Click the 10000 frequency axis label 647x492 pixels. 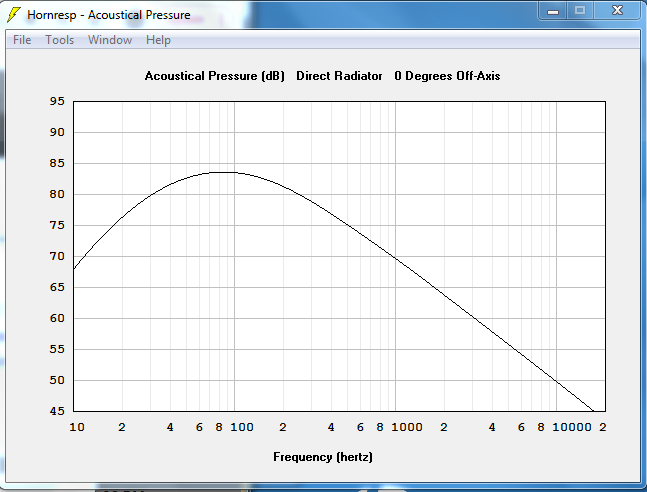[x=572, y=427]
